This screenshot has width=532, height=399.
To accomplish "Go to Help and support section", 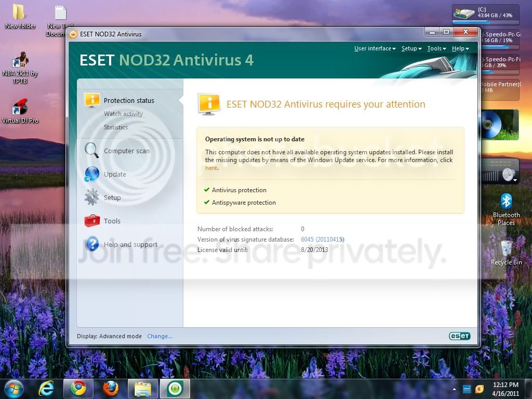I will (130, 245).
